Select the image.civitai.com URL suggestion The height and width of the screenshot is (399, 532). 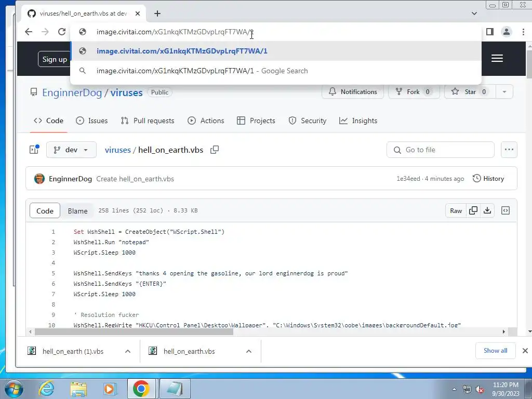coord(276,51)
